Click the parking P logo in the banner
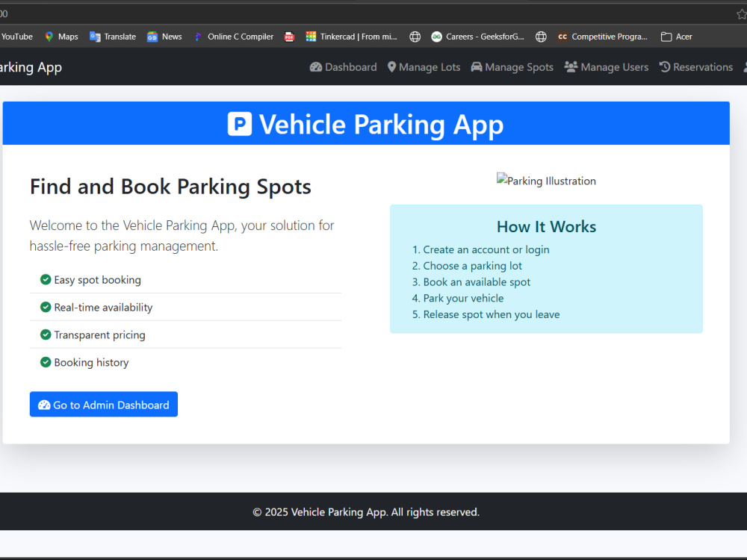 pos(240,124)
